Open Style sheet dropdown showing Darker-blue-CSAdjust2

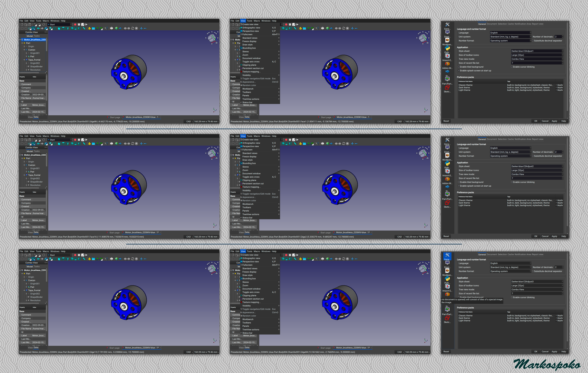pyautogui.click(x=537, y=166)
